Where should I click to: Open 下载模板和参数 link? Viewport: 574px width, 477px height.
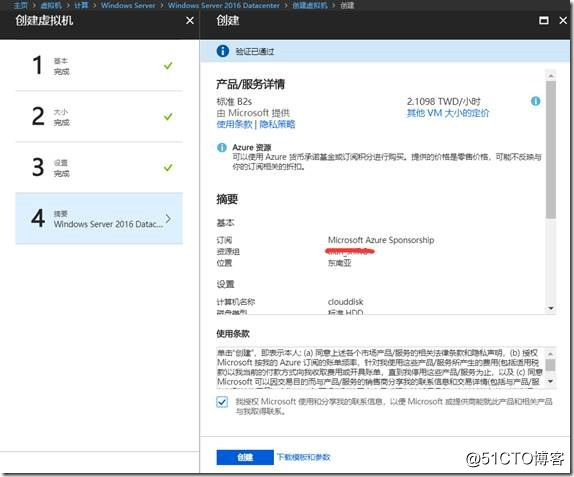[x=303, y=457]
